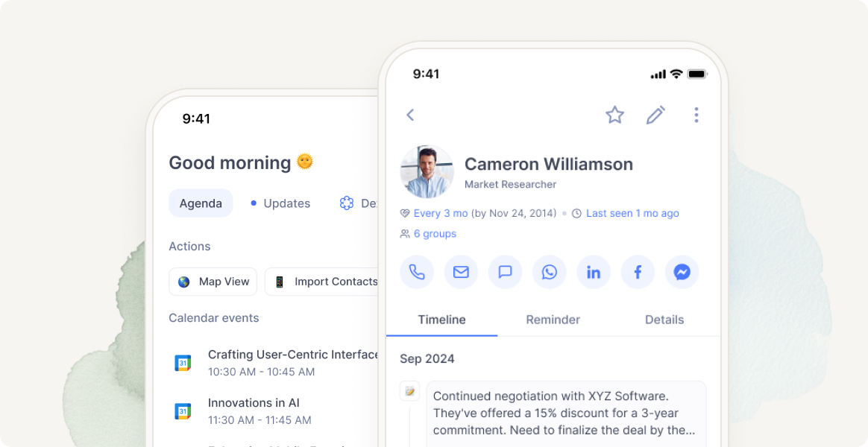Image resolution: width=868 pixels, height=447 pixels.
Task: Click the Market Researcher job title
Action: [x=510, y=185]
